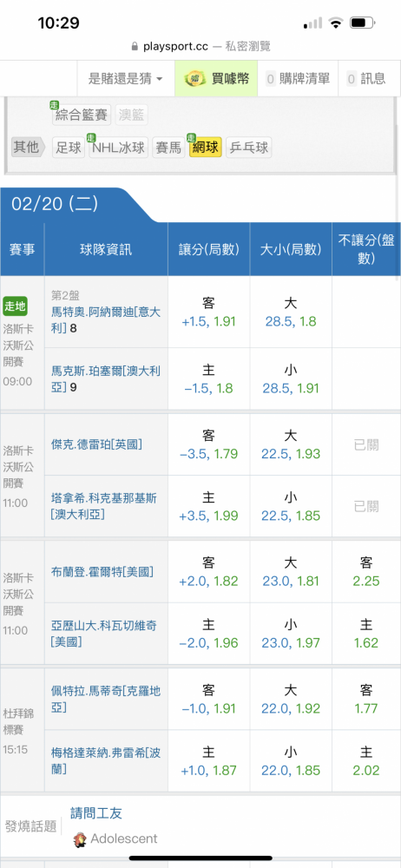Tap the lock icon beside playsport.cc

[134, 47]
